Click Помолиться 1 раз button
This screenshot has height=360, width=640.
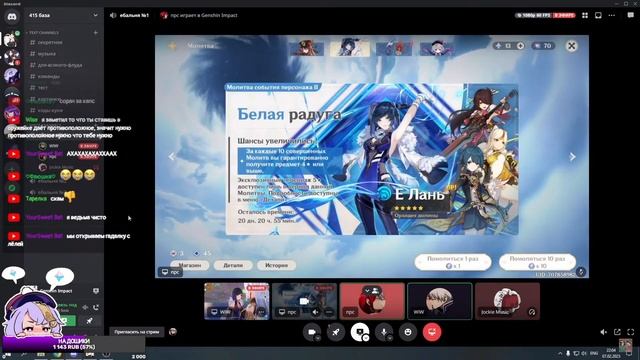point(453,262)
